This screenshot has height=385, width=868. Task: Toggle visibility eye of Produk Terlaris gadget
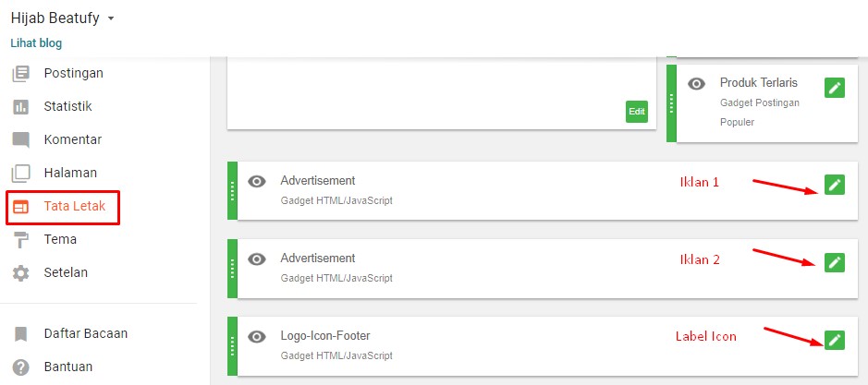(698, 84)
